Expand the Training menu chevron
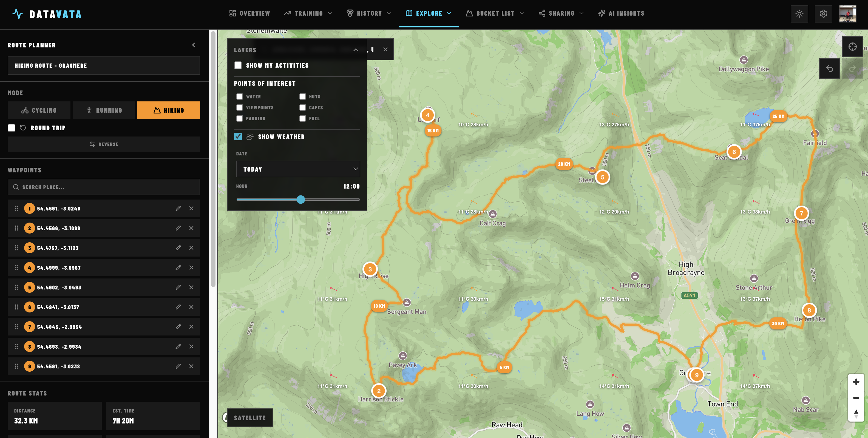The width and height of the screenshot is (868, 438). click(330, 13)
